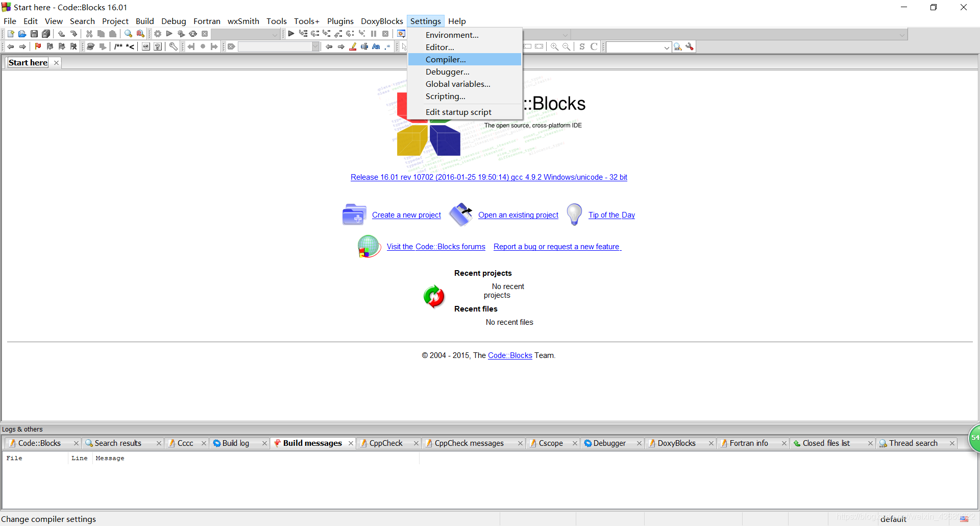Click the Find magnifier icon
980x526 pixels.
[x=129, y=34]
